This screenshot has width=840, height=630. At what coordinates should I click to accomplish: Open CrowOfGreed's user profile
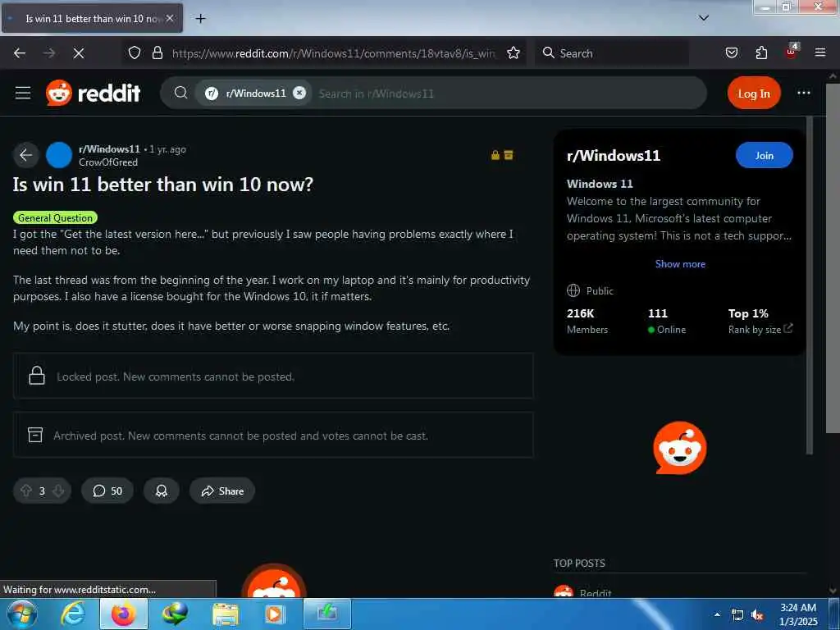(x=108, y=162)
